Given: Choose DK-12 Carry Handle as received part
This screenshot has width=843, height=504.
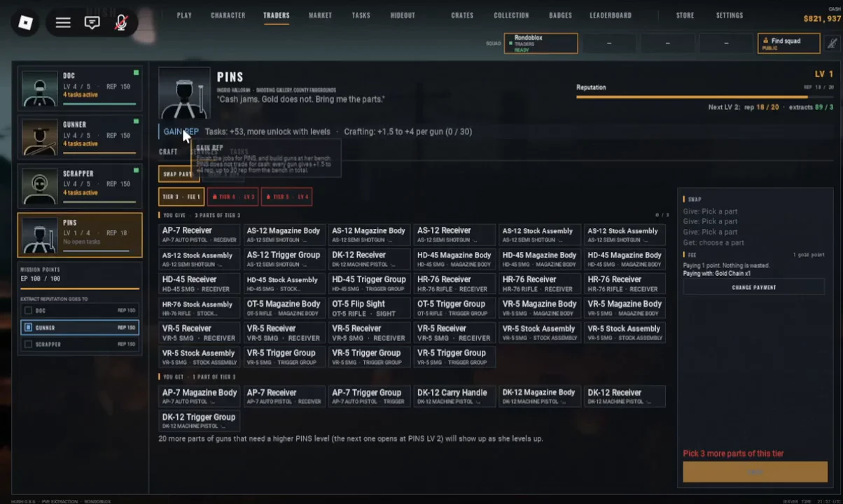Looking at the screenshot, I should (x=454, y=396).
